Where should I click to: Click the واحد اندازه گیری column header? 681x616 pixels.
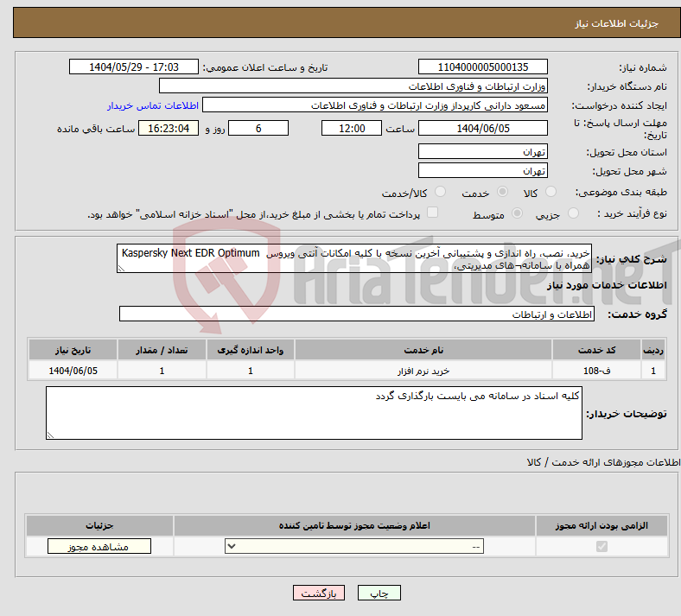(250, 350)
